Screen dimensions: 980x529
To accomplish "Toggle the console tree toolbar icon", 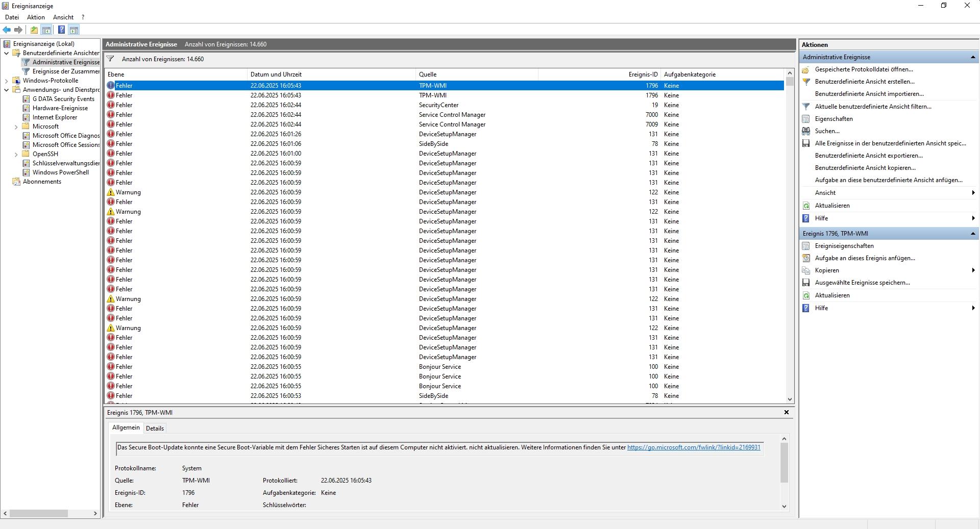I will pyautogui.click(x=46, y=30).
